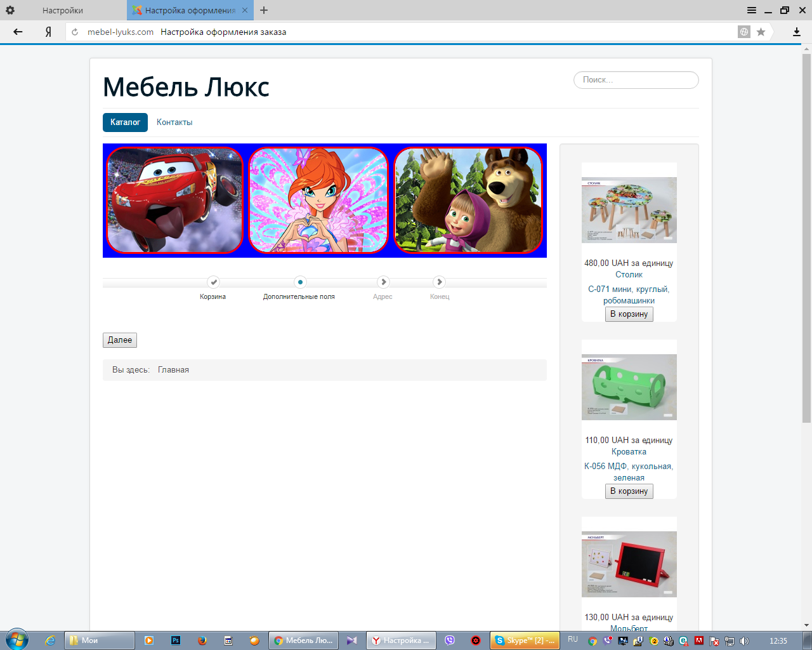Go back with the browser back arrow

18,32
